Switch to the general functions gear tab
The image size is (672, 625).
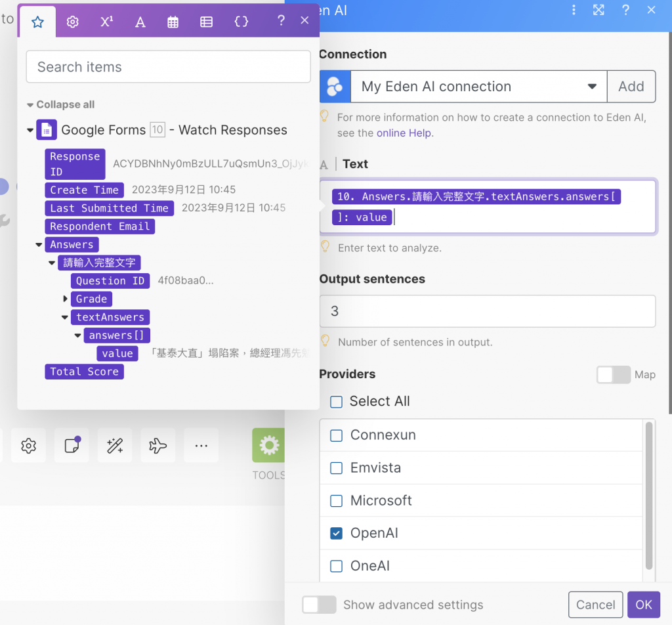coord(72,22)
